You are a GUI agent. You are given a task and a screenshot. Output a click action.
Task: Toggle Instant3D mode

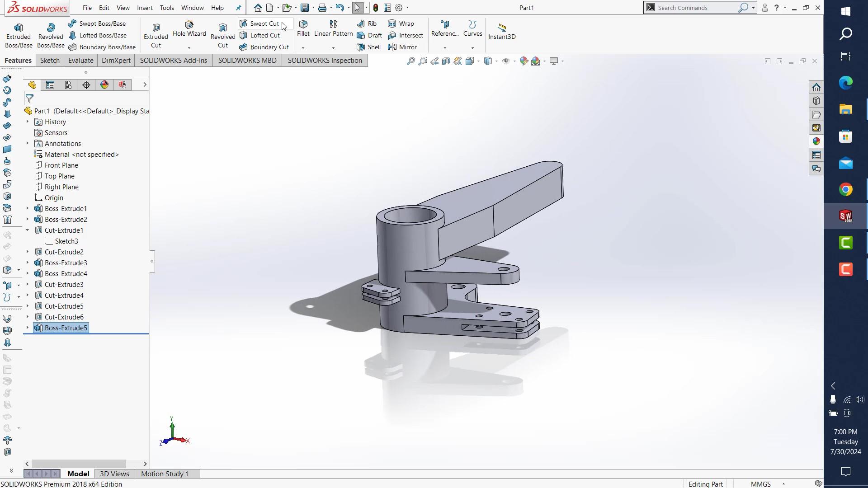(x=502, y=31)
